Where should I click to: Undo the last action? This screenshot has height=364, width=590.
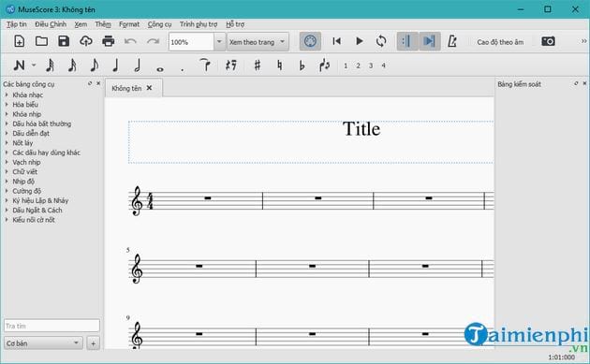click(x=130, y=41)
